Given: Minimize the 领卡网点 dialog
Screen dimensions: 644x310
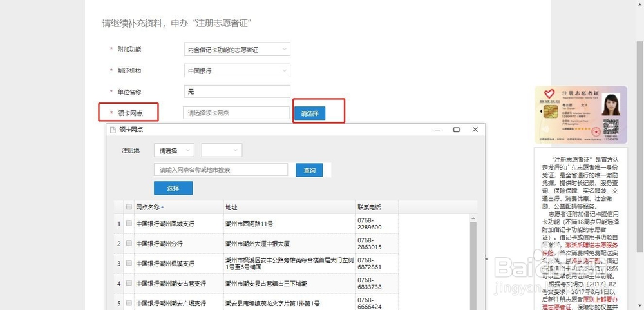Looking at the screenshot, I should 438,130.
